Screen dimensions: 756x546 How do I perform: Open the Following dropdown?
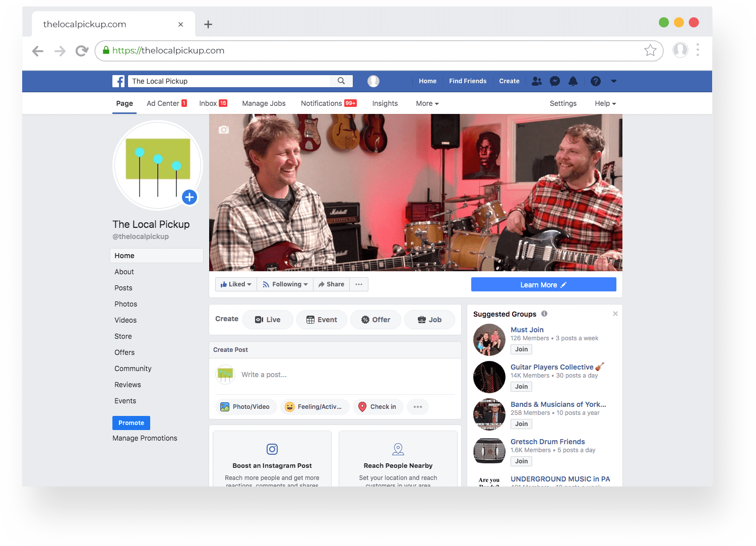pos(285,284)
